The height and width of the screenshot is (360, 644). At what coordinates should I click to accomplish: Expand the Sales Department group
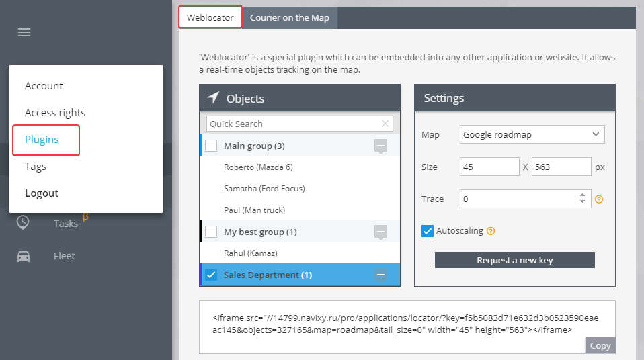380,275
